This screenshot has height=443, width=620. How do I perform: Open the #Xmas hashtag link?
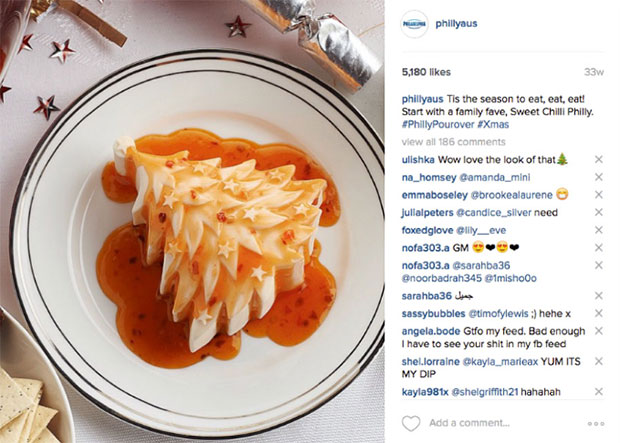pos(493,125)
